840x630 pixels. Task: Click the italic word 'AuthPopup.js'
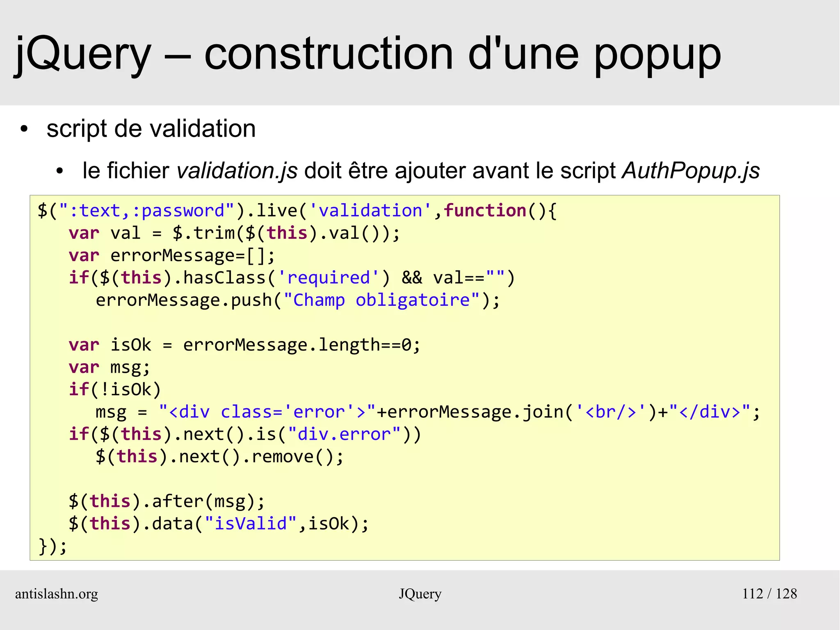tap(691, 171)
